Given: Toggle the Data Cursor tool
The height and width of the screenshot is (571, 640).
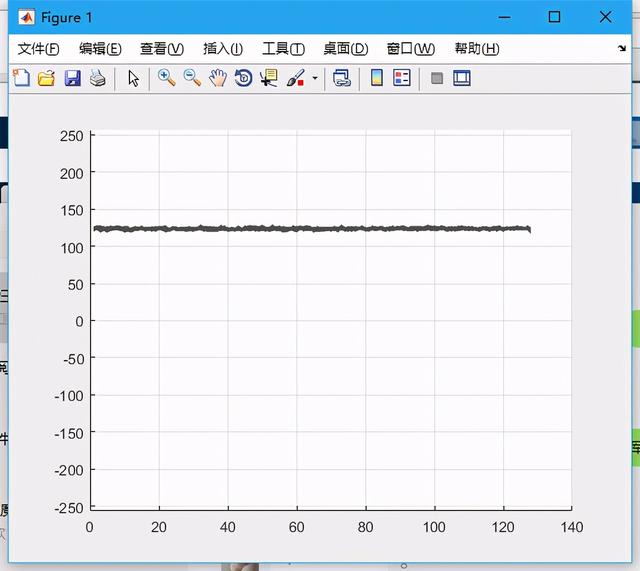Looking at the screenshot, I should [268, 78].
